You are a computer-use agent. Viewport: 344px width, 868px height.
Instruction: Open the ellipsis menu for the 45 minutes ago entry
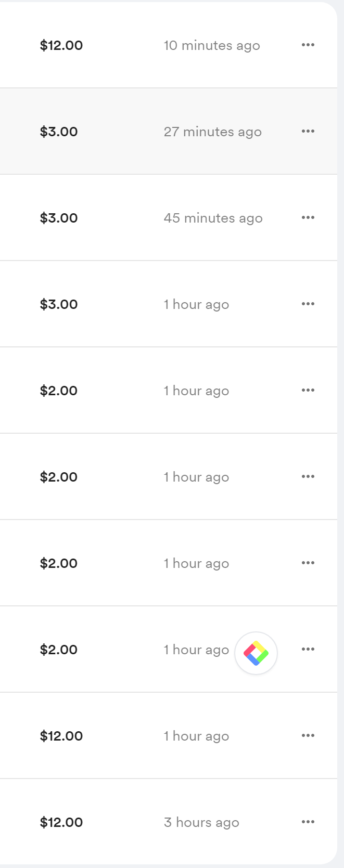pyautogui.click(x=308, y=218)
